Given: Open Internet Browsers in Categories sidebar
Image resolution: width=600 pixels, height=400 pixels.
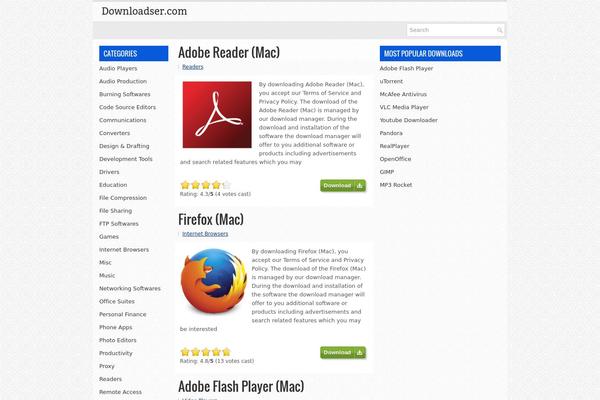Looking at the screenshot, I should [x=124, y=250].
